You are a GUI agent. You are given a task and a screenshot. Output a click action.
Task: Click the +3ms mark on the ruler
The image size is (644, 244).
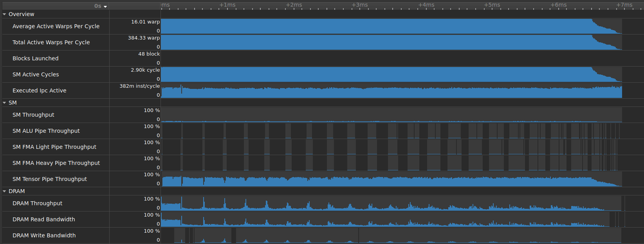click(x=359, y=5)
